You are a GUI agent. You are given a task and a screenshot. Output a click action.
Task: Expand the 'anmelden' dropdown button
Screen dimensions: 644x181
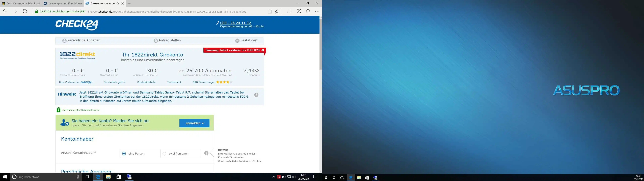(x=194, y=123)
